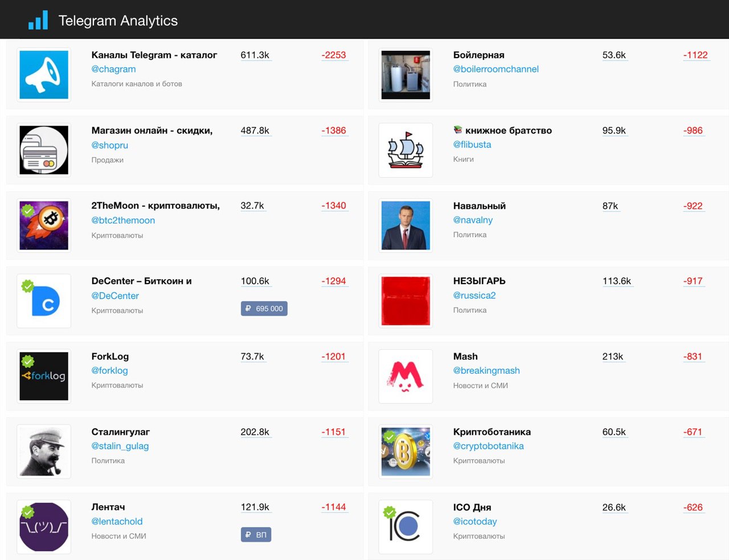Open the @boilerroomchannel link
The image size is (729, 560).
(495, 69)
